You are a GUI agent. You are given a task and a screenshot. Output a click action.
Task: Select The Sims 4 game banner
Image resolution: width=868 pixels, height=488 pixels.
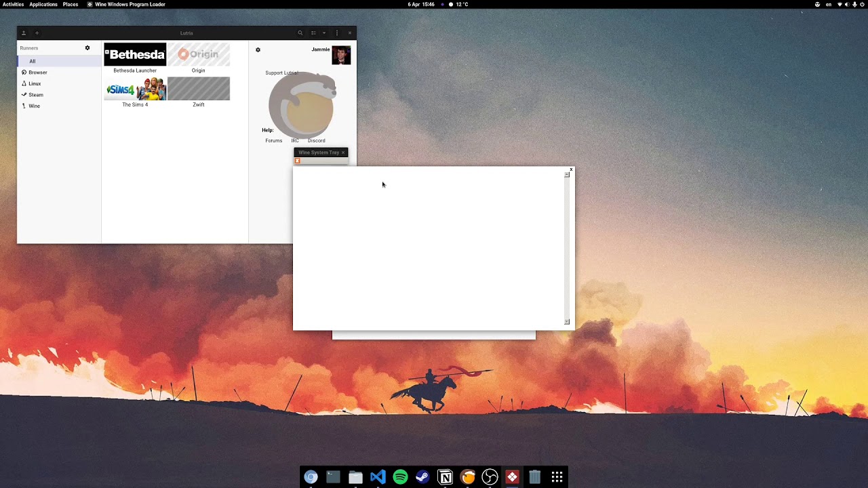pos(135,89)
